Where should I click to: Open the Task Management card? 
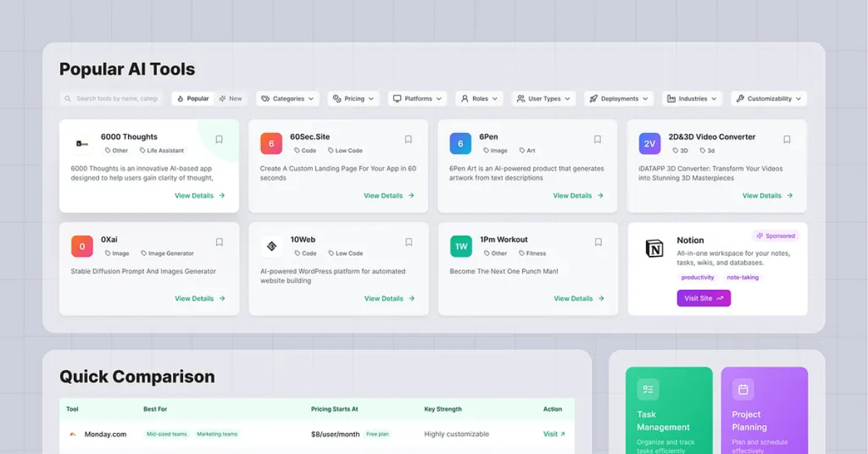(669, 411)
